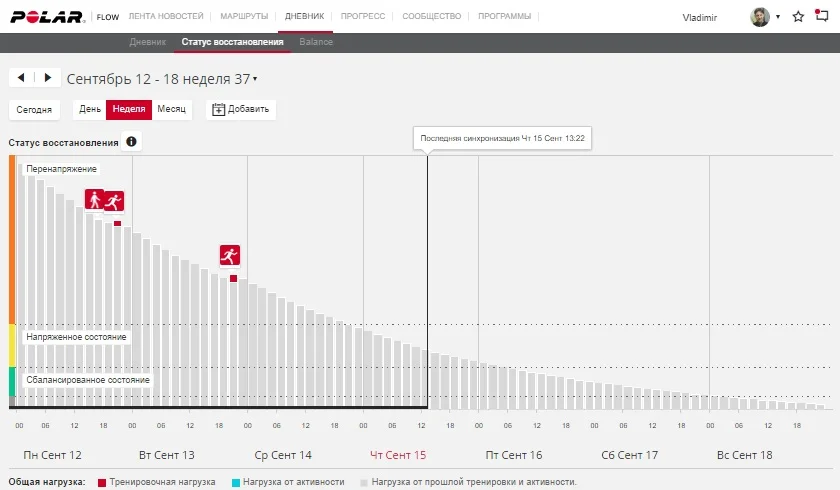Switch to the Balance tab

point(316,42)
